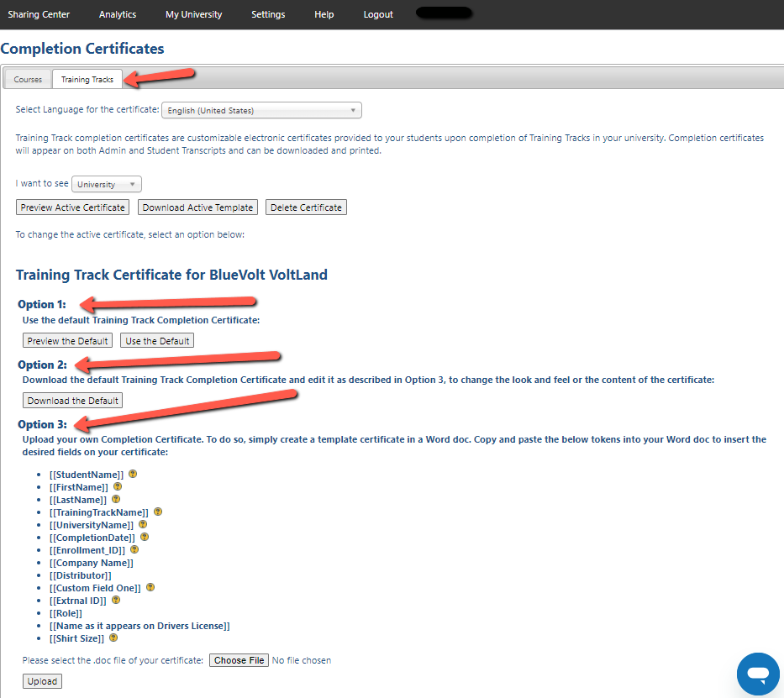Click help icon beside [[FirstName]] token

click(x=118, y=486)
